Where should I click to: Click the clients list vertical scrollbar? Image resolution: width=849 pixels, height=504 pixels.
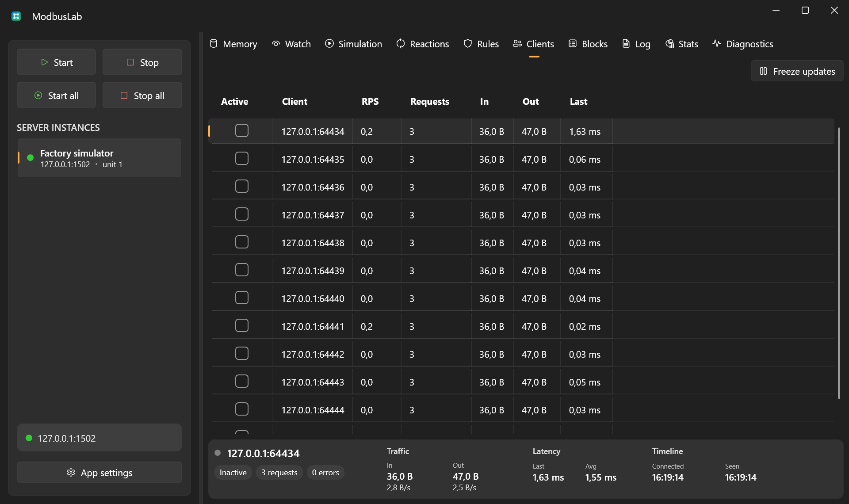[839, 263]
